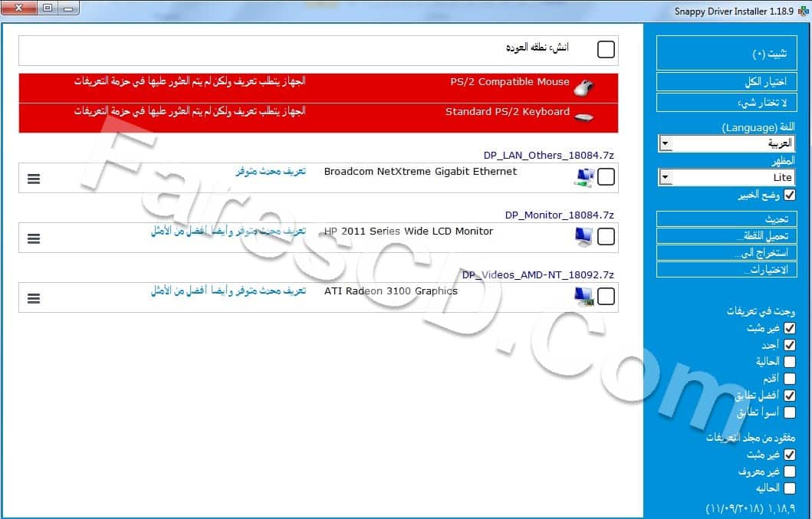Click the version text '١.١٨.٩ (١١/٠٩/٢٠١٨)'
Viewport: 812px width, 519px height.
tap(751, 508)
